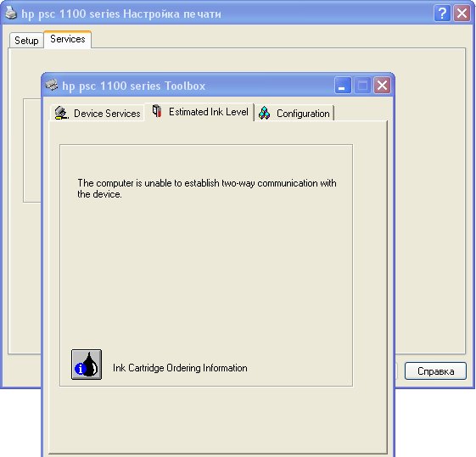
Task: Switch to the Setup tab
Action: point(26,41)
